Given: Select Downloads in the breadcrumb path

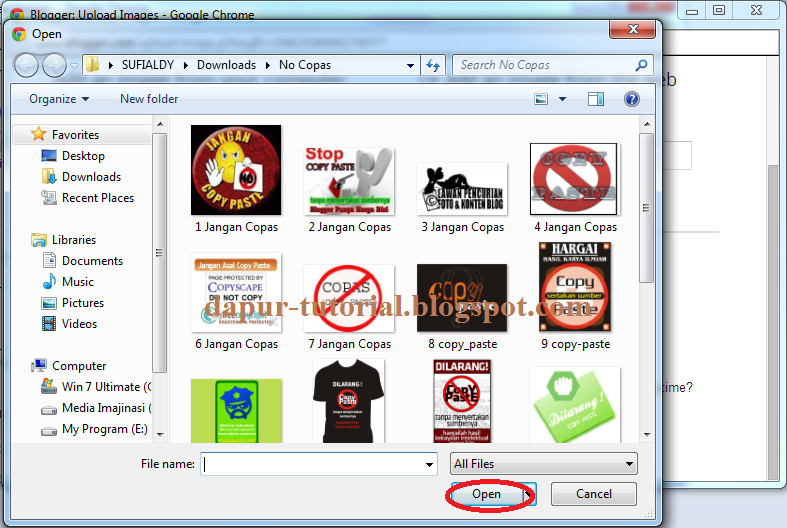Looking at the screenshot, I should pos(226,65).
